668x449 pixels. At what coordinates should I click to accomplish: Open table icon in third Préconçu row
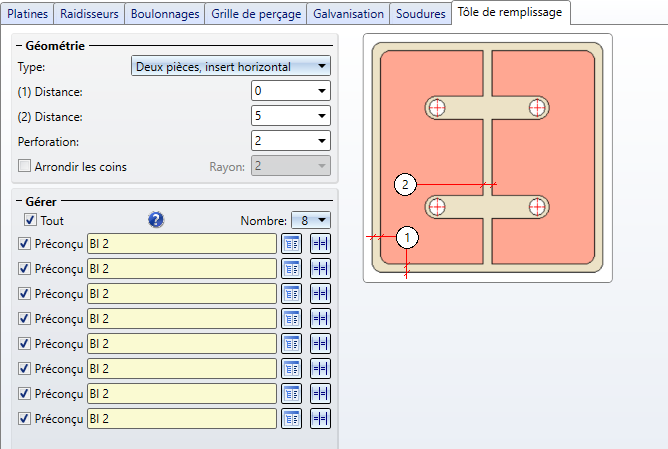tap(291, 293)
